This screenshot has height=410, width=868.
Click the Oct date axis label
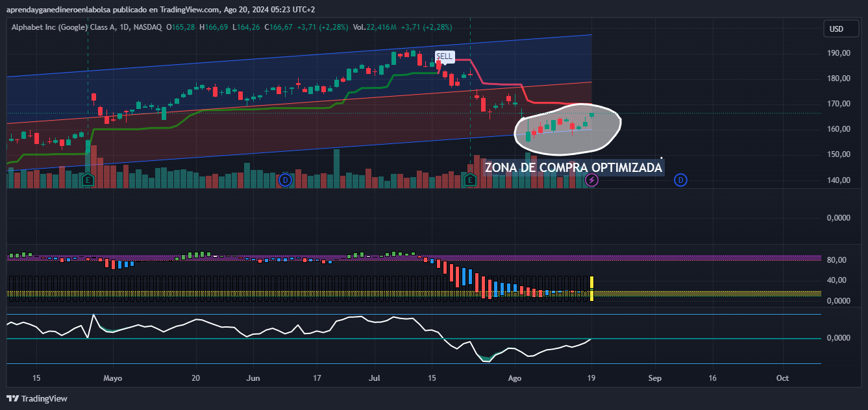coord(782,378)
